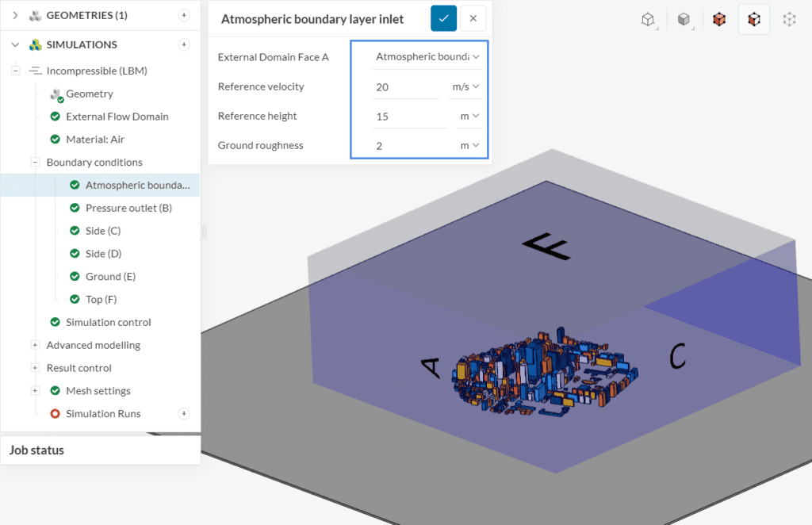Image resolution: width=812 pixels, height=525 pixels.
Task: Collapse the Boundary conditions tree node
Action: tap(35, 162)
